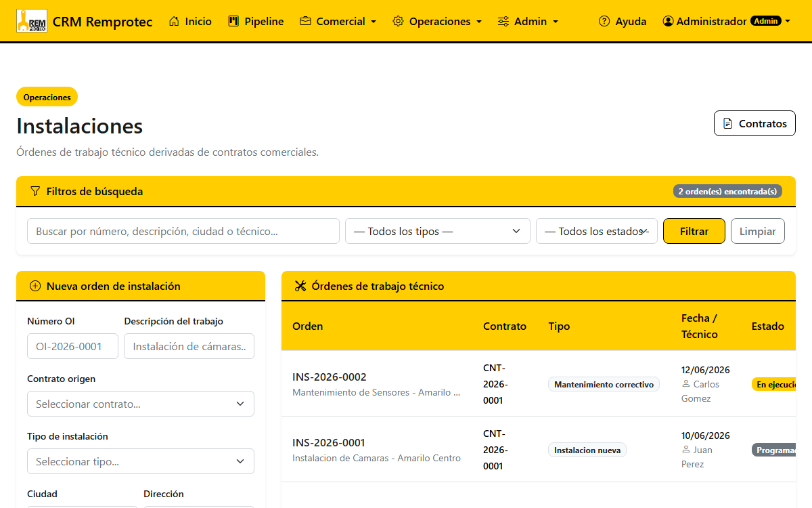Viewport: 812px width, 508px height.
Task: Click the Filtrar button
Action: click(x=694, y=231)
